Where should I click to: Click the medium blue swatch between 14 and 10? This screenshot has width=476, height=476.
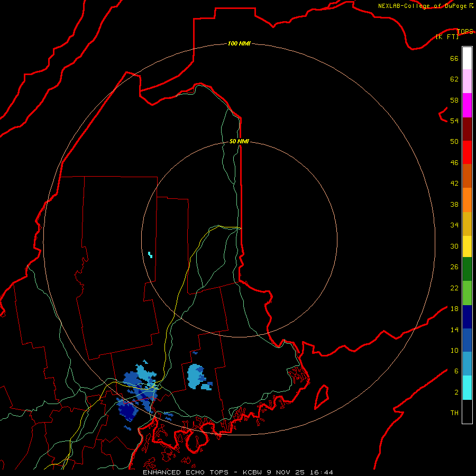tap(467, 340)
